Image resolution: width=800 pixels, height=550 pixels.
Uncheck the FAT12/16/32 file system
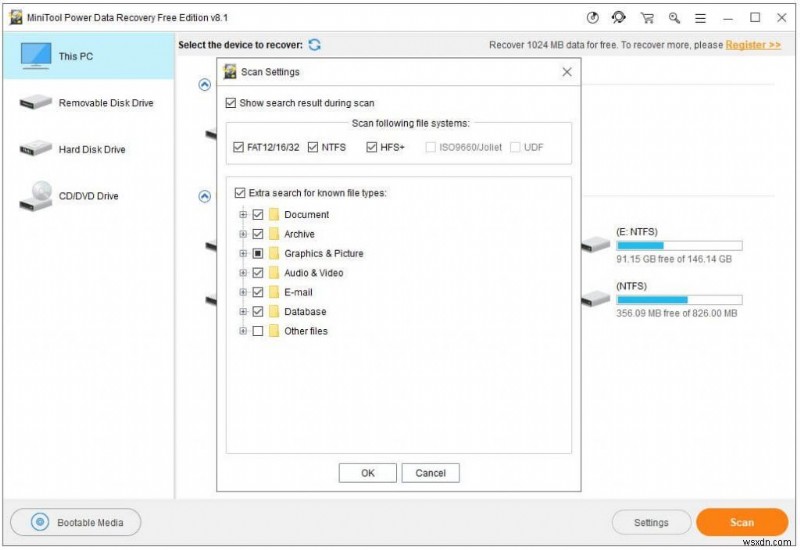pos(238,147)
